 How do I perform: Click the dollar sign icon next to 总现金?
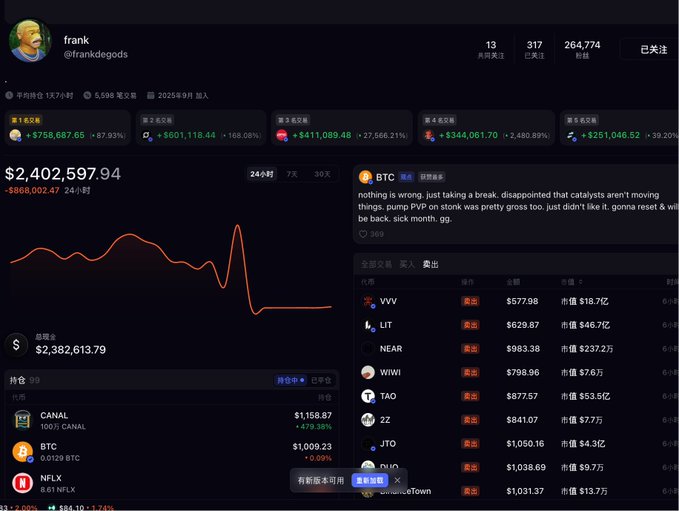tap(16, 345)
